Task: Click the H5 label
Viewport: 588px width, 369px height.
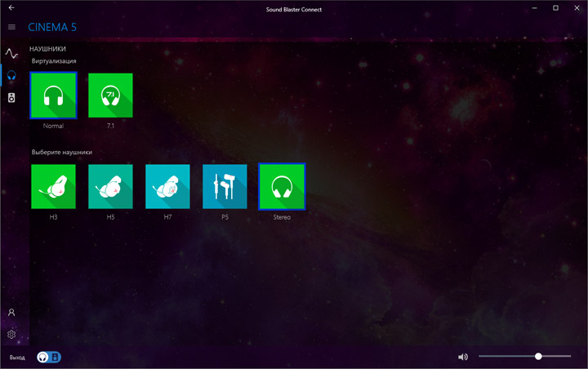Action: pos(110,217)
